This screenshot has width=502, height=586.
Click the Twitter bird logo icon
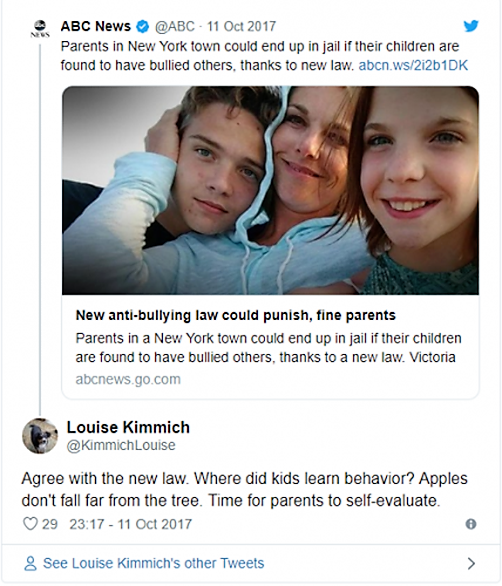pos(471,26)
